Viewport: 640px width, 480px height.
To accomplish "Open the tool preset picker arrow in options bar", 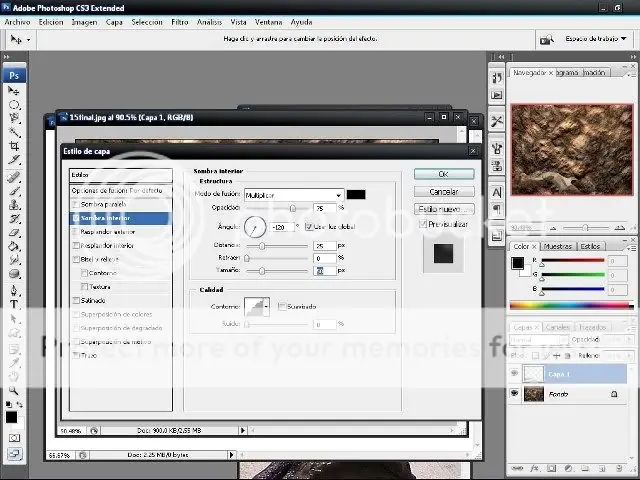I will [x=28, y=40].
